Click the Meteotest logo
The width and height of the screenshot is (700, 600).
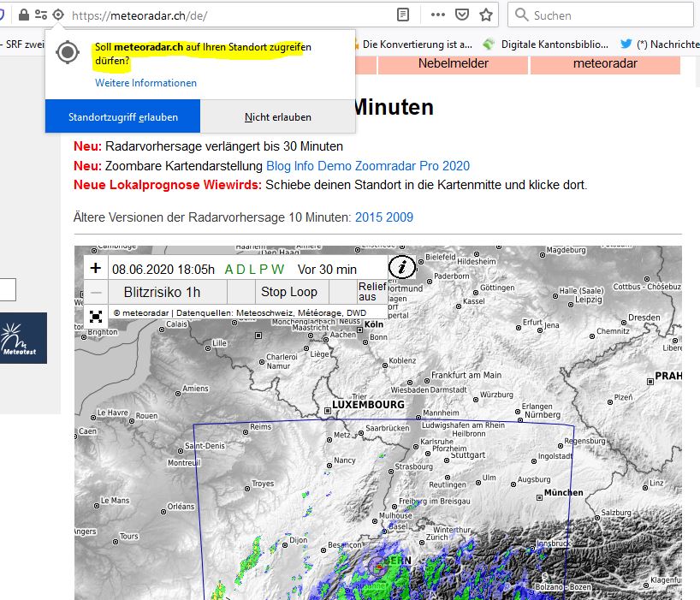click(x=22, y=338)
